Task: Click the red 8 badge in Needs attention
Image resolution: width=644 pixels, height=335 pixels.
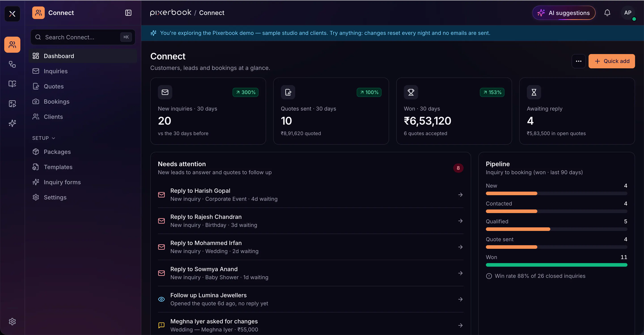Action: 458,168
